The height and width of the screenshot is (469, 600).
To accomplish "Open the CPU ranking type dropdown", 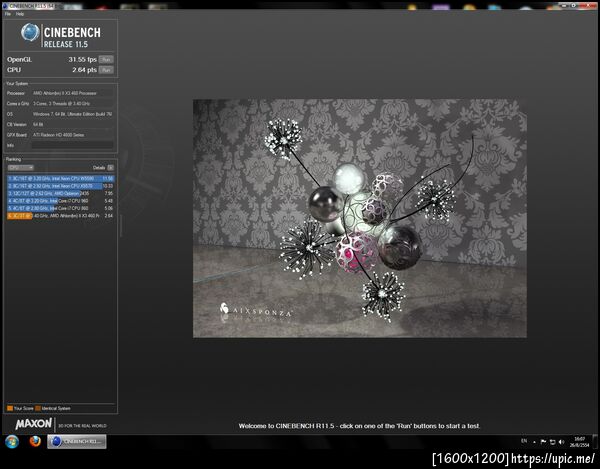I will click(21, 168).
